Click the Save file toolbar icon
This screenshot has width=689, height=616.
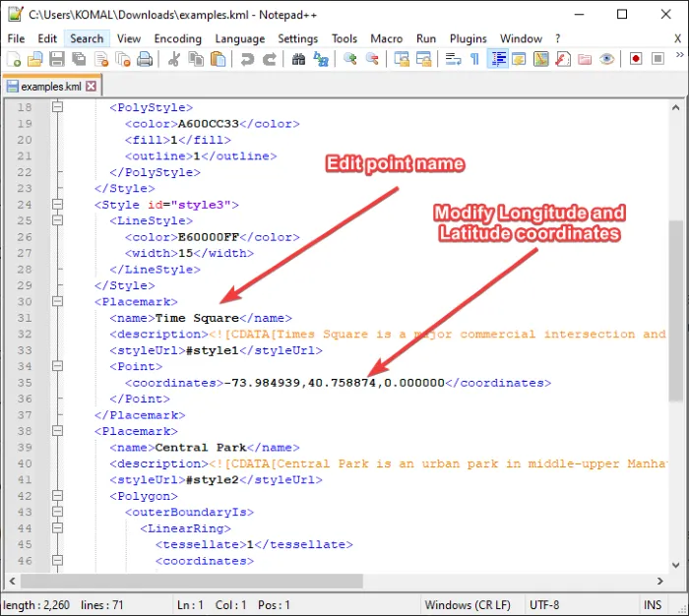tap(56, 59)
